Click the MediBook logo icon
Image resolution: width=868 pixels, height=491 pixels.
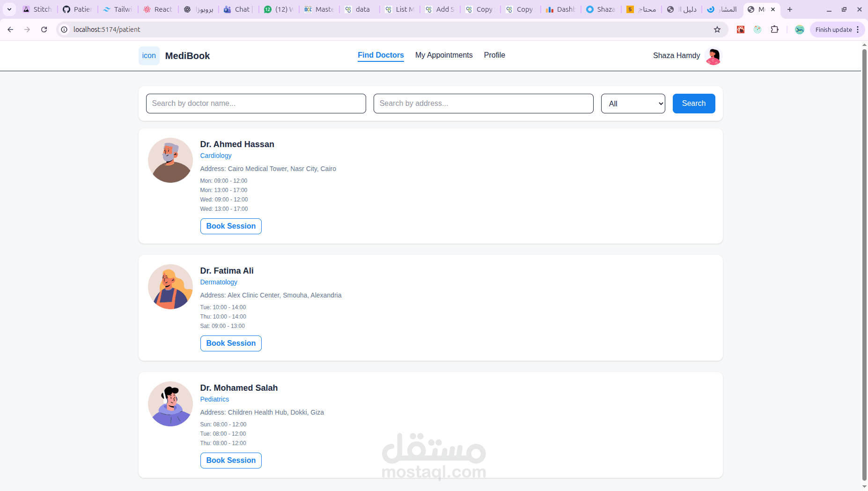click(x=149, y=56)
